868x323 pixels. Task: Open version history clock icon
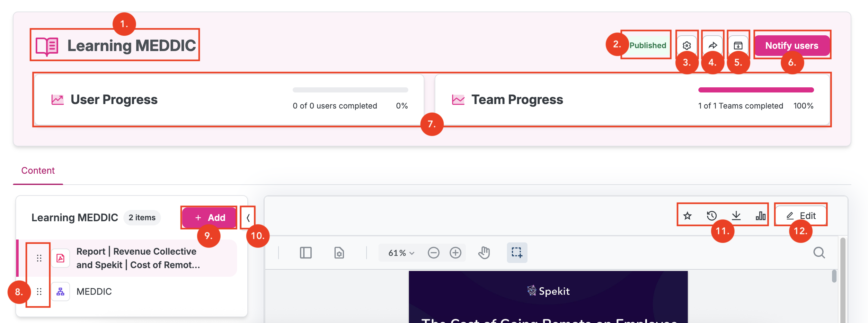pyautogui.click(x=712, y=215)
